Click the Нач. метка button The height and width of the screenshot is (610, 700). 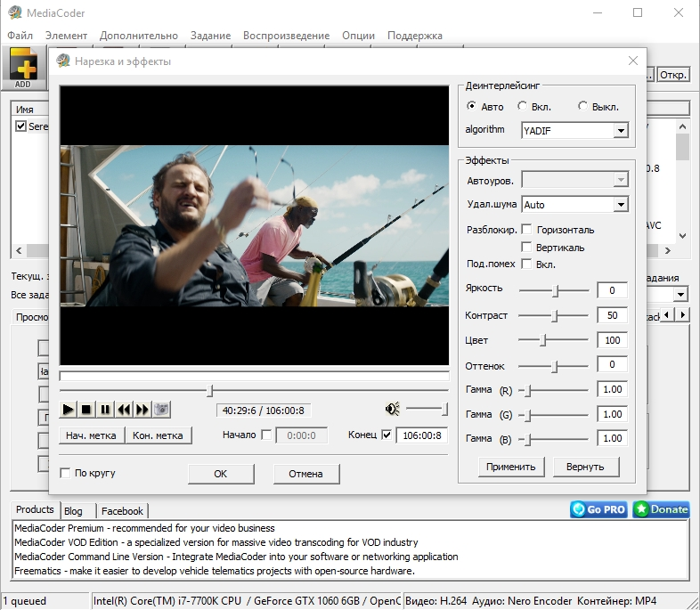pyautogui.click(x=91, y=435)
